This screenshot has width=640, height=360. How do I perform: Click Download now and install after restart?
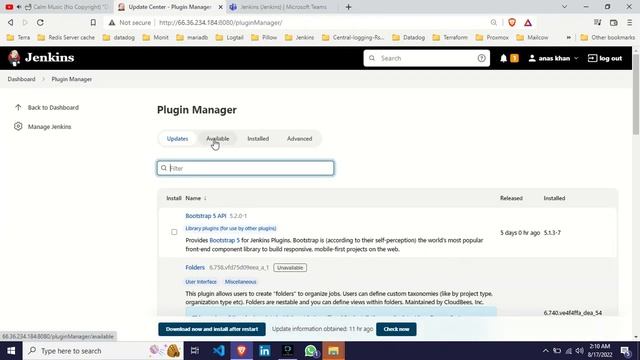coord(212,329)
